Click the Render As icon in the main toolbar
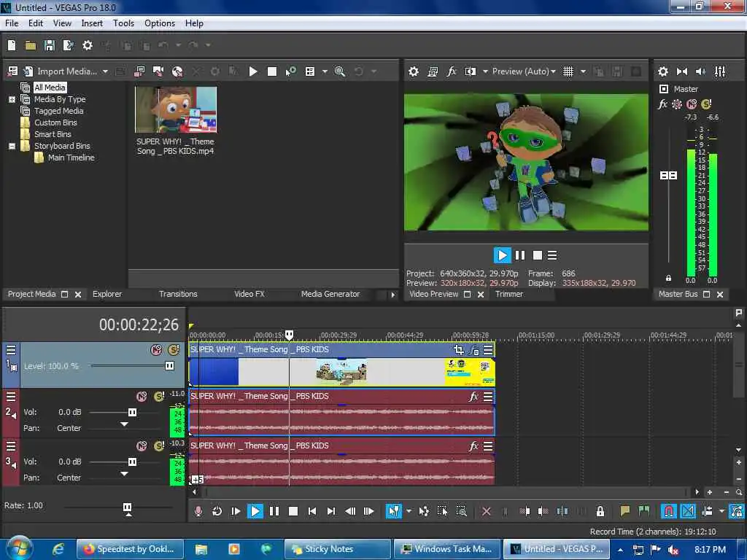747x560 pixels. click(x=69, y=45)
